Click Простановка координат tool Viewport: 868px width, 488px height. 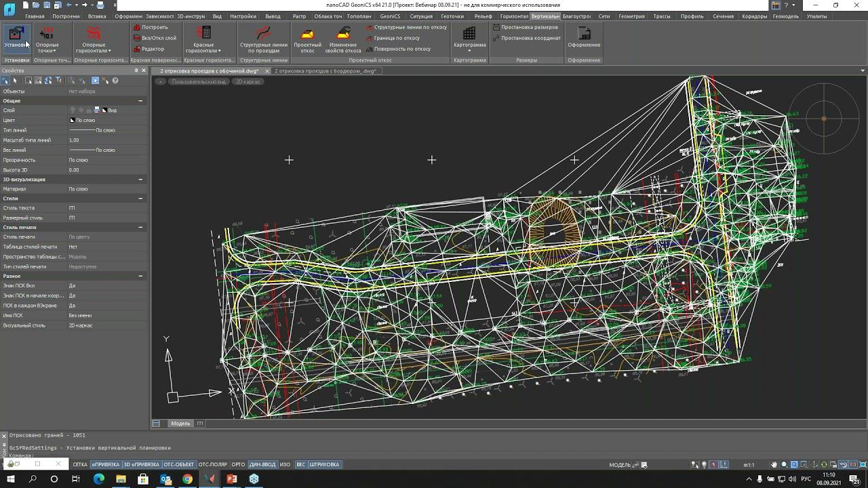point(530,38)
